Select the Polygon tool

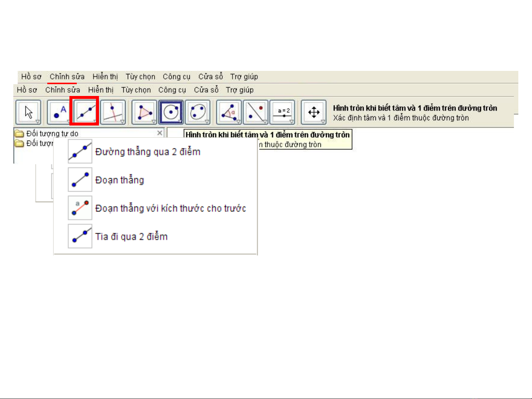pos(144,112)
